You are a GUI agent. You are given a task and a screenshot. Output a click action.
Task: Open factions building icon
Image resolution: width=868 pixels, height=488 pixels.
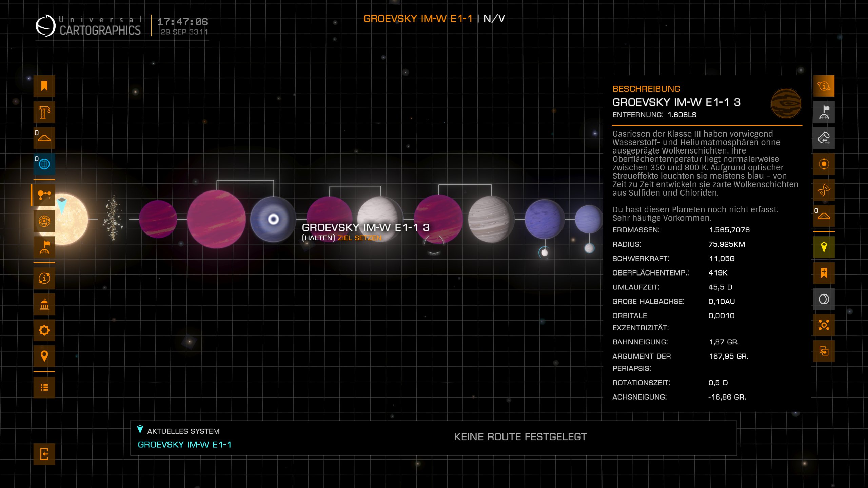tap(44, 304)
